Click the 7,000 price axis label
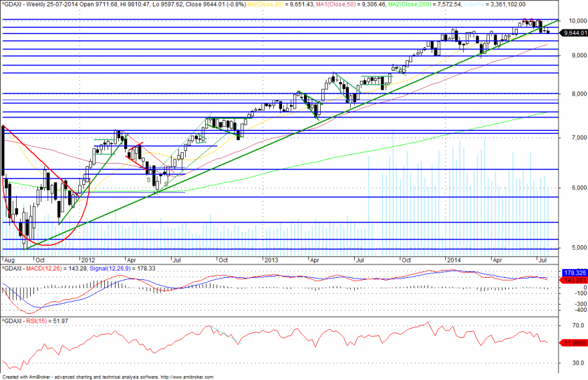This screenshot has width=588, height=380. click(579, 138)
